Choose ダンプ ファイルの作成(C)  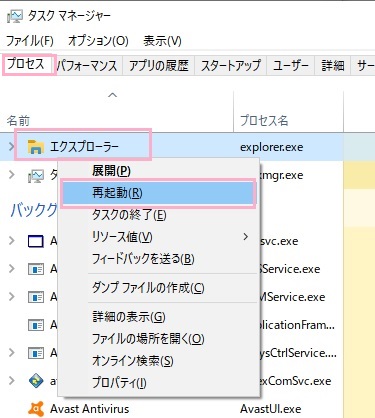[x=158, y=288]
